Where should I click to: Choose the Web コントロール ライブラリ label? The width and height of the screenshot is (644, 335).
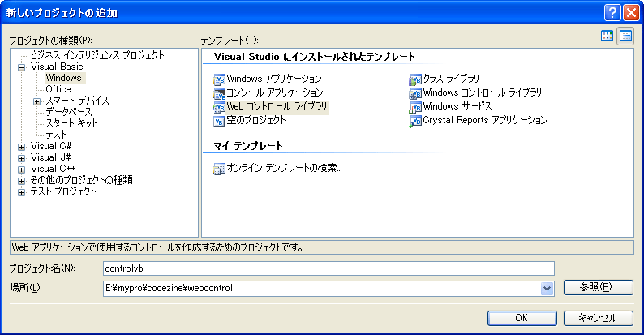(277, 107)
